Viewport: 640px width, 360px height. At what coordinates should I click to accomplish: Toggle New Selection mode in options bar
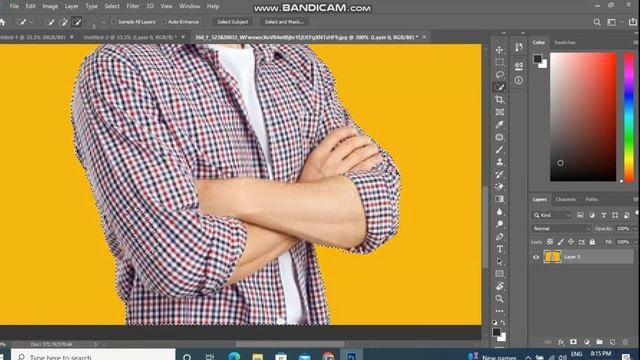49,22
